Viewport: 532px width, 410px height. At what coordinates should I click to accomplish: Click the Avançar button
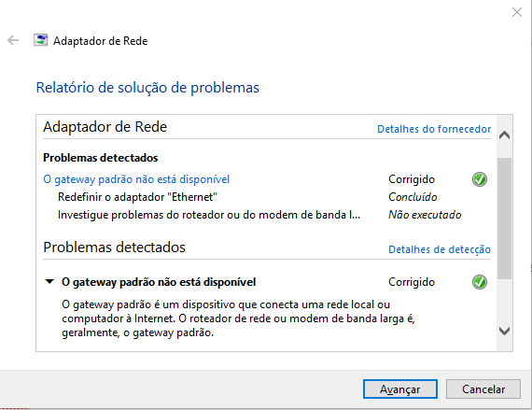coord(400,389)
